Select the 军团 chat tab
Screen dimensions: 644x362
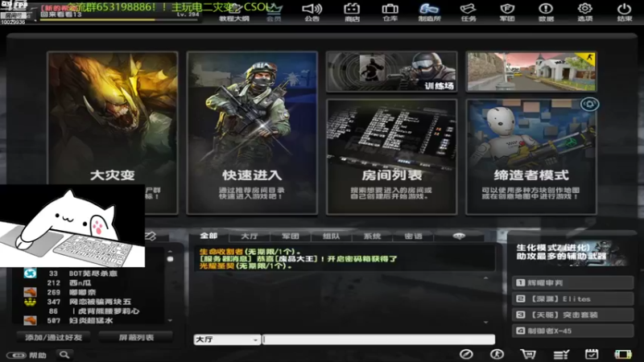coord(291,236)
